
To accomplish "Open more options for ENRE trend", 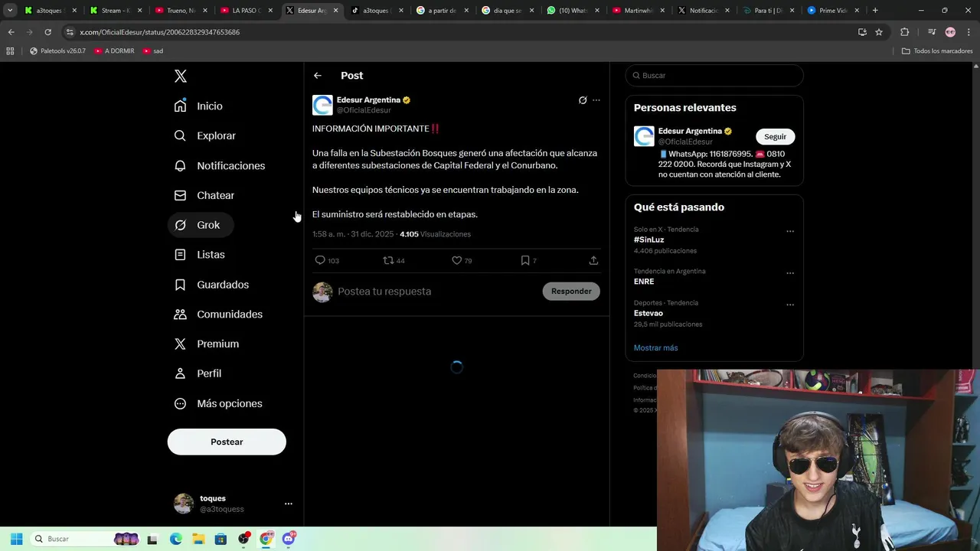I will pos(790,273).
